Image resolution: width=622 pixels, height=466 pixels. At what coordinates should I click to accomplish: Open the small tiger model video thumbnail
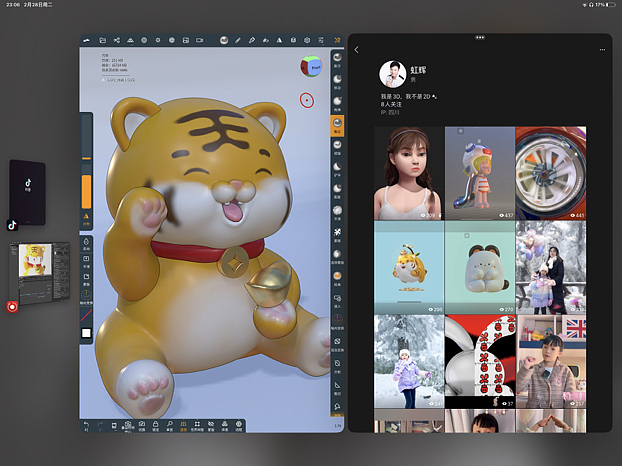point(409,267)
